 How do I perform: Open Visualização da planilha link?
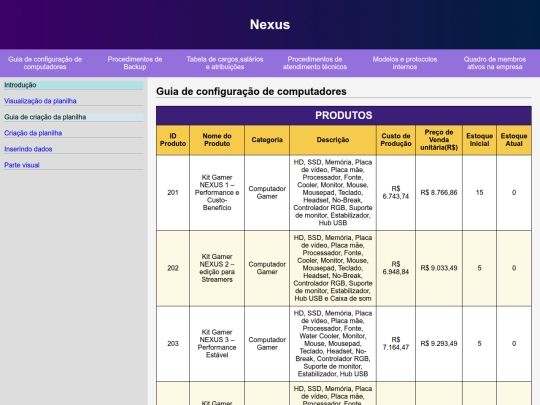(40, 101)
